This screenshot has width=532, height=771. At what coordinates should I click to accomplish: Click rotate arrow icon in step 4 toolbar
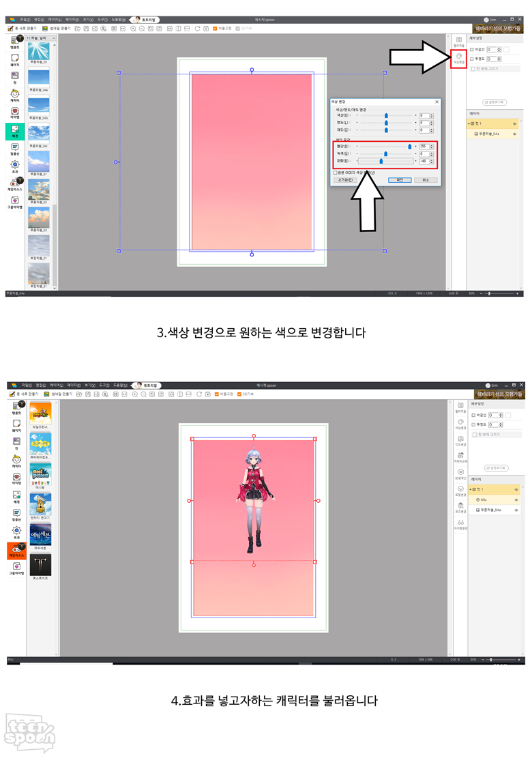coord(199,394)
